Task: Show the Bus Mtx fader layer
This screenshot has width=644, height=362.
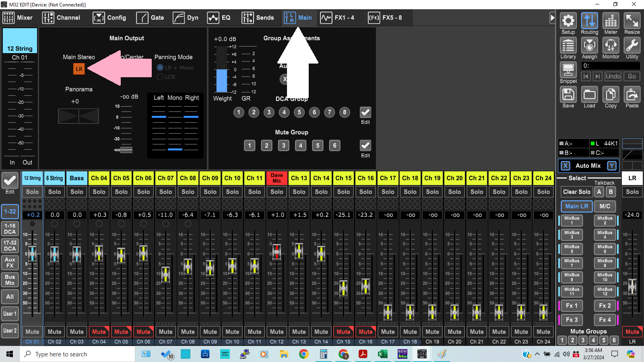Action: point(10,280)
